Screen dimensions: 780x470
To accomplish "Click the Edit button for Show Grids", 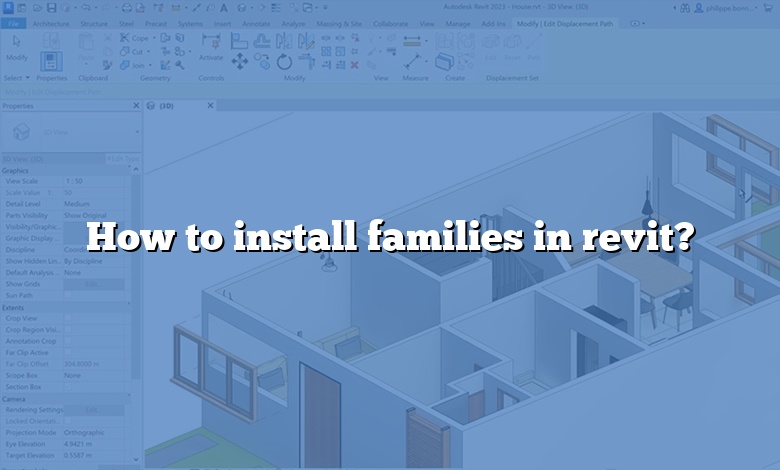I will click(x=94, y=284).
